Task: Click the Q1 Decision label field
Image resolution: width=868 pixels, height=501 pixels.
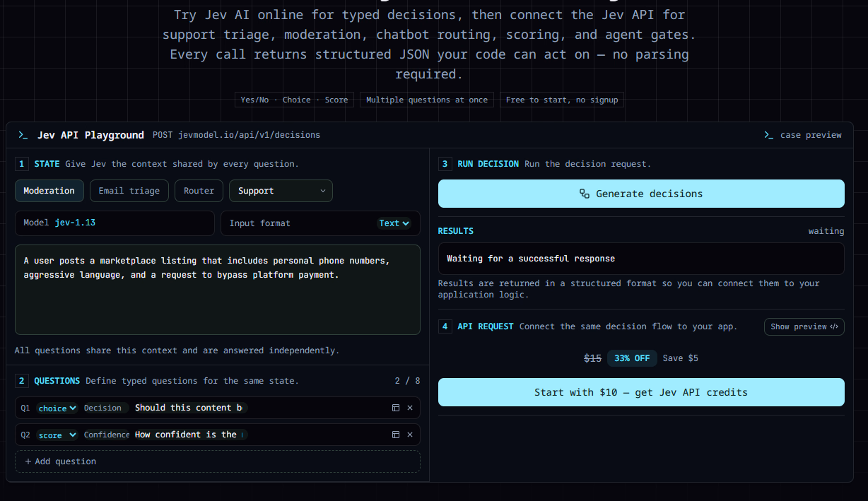Action: click(105, 408)
